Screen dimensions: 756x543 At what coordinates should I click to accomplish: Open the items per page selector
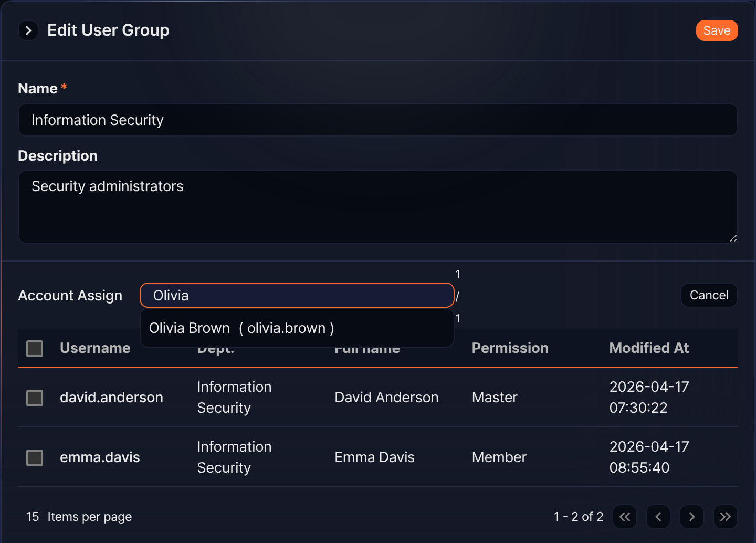(33, 517)
